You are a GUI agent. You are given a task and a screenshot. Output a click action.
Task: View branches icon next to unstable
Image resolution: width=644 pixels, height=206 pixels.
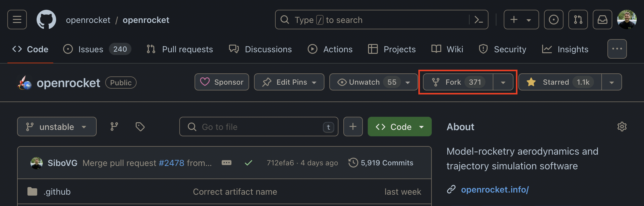[114, 127]
